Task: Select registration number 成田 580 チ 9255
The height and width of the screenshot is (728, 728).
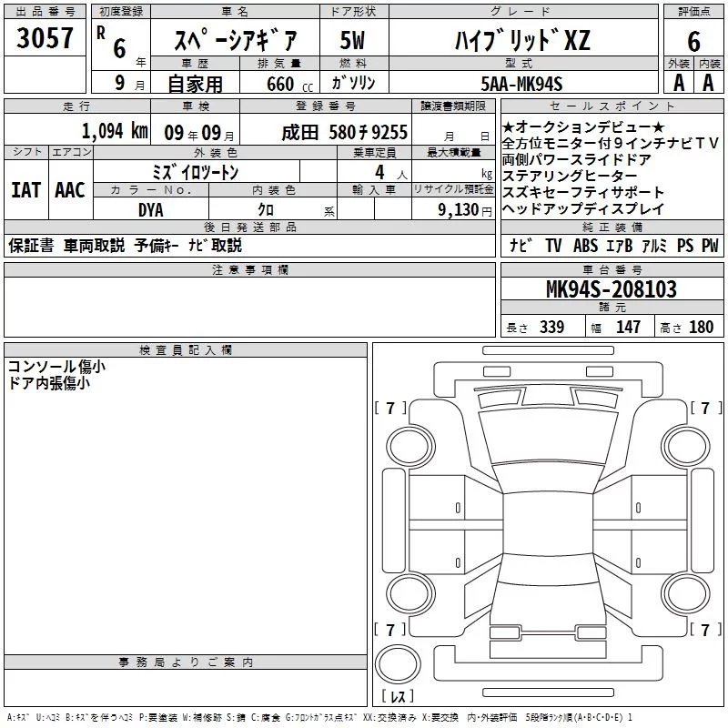Action: (345, 133)
